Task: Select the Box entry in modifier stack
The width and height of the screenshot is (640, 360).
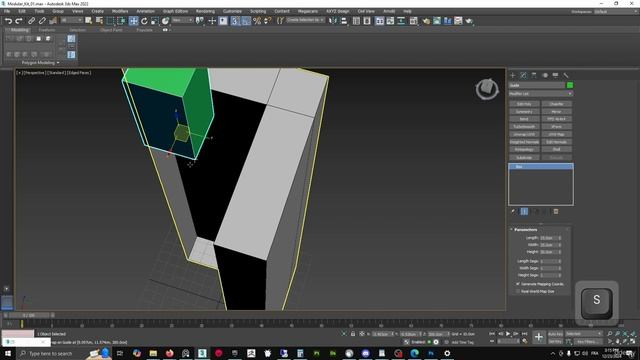Action: [540, 167]
